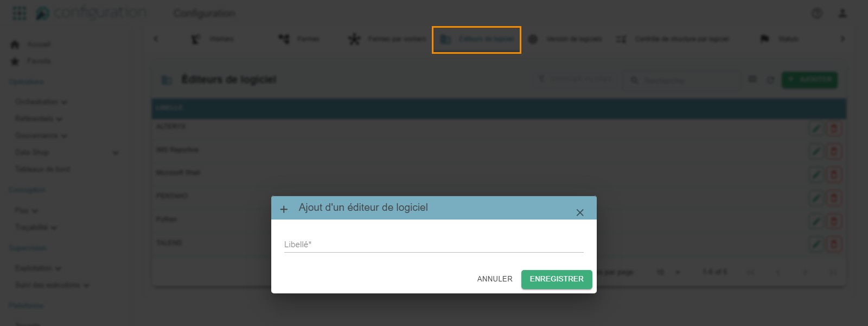Edit the Microsoft Shell row

[816, 174]
